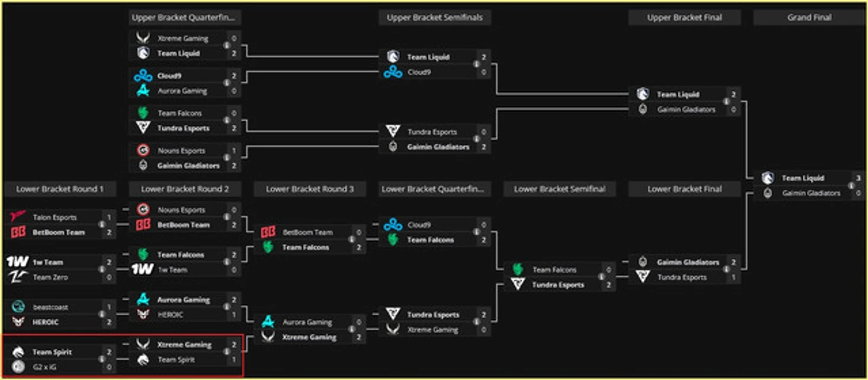This screenshot has width=868, height=380.
Task: Click the Aurora Gaming logo in Upper Bracket Quarterfinals
Action: pos(143,91)
